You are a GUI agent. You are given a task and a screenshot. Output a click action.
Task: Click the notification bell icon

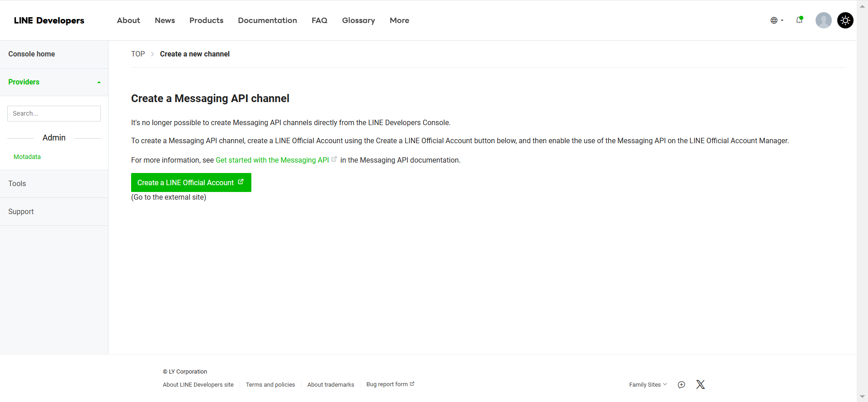tap(799, 20)
